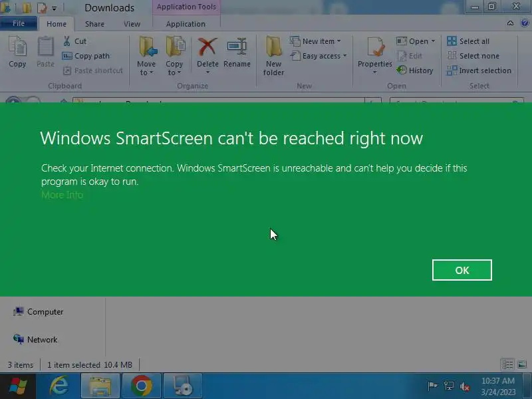This screenshot has width=532, height=399.
Task: Click the muted volume tray icon
Action: 465,386
